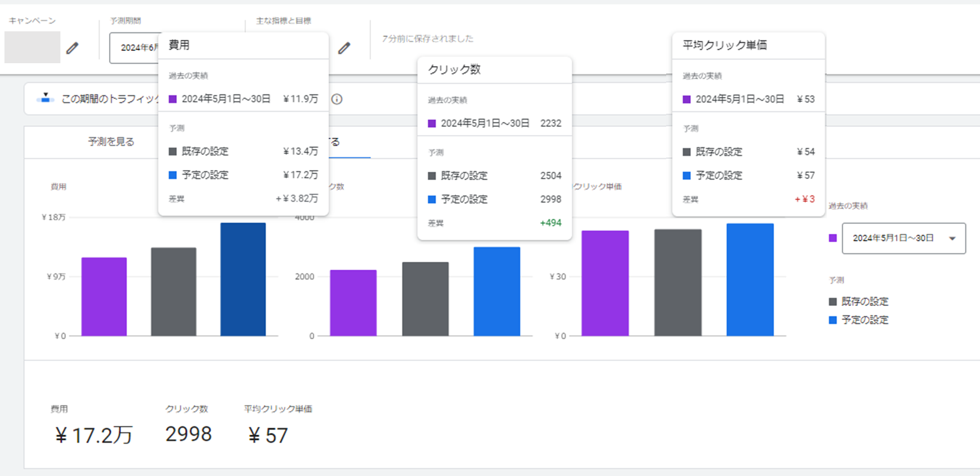Screen dimensions: 980x476
Task: Click the +494 difference in クリック数 tooltip
Action: point(550,223)
